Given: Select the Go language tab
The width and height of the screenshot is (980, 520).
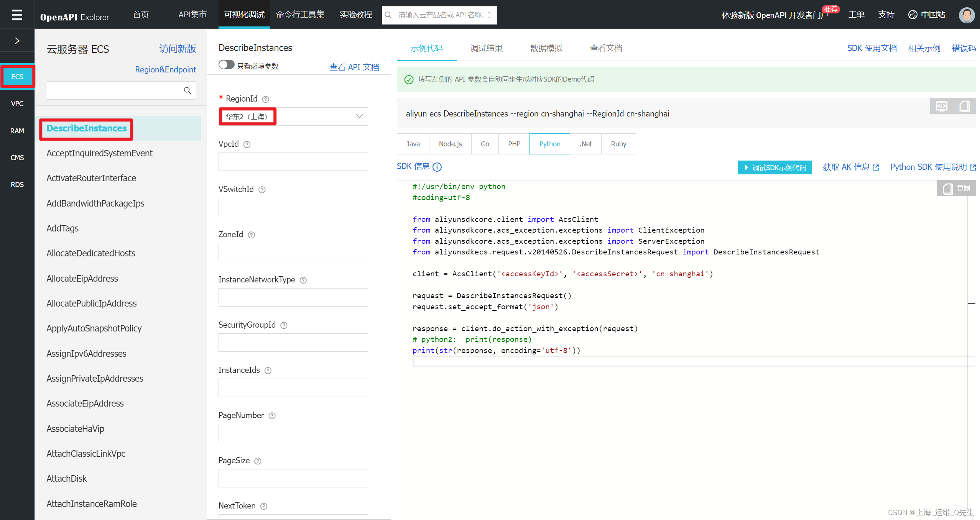Looking at the screenshot, I should tap(485, 144).
